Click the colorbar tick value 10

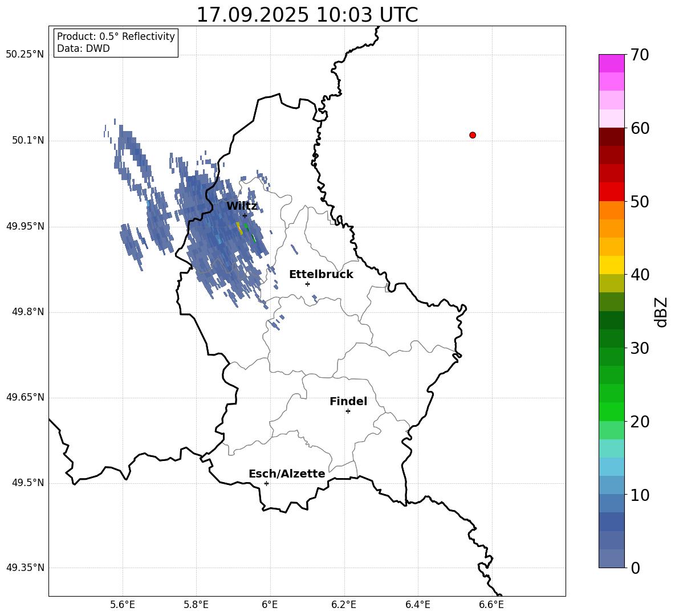[640, 495]
